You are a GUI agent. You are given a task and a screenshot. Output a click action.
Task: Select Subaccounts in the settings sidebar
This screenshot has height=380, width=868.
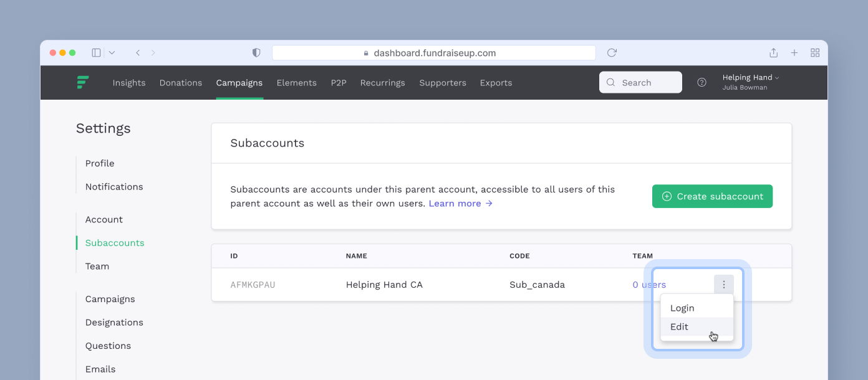[115, 243]
